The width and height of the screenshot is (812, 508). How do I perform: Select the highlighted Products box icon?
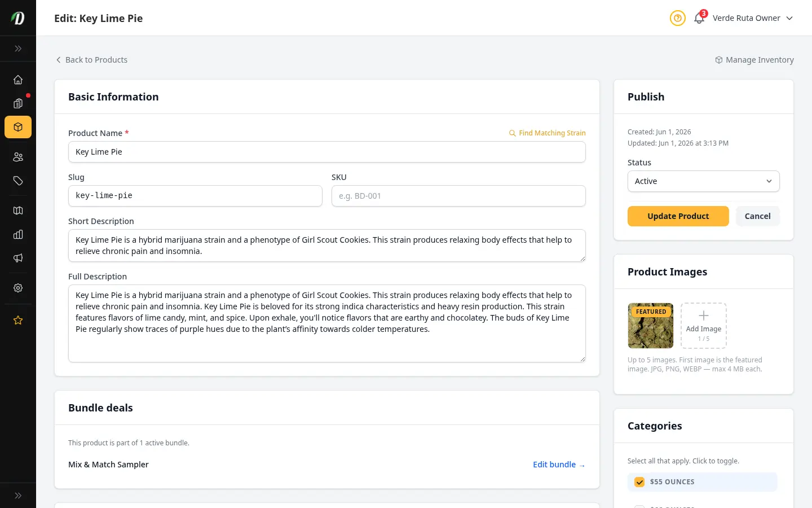click(18, 127)
